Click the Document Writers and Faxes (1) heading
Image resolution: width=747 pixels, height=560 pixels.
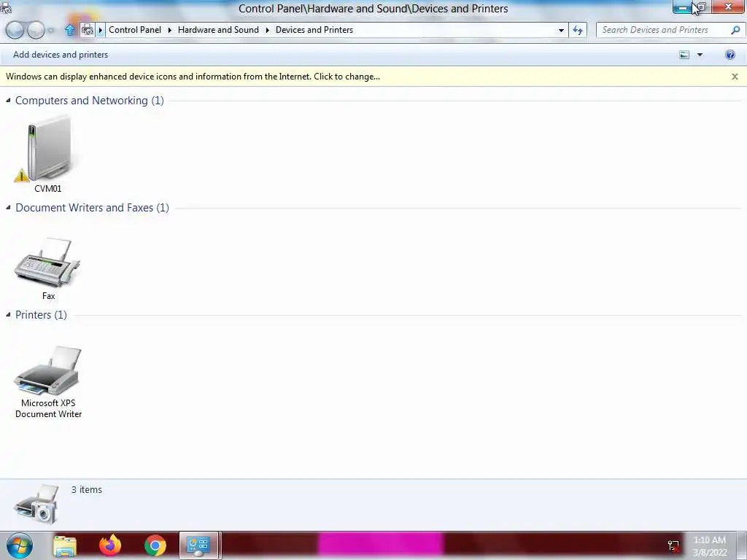click(92, 208)
